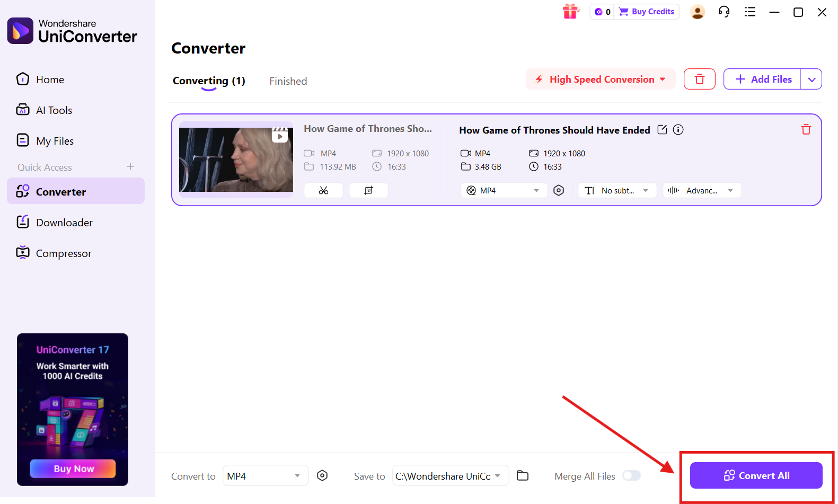Click the UniConverter logo icon

[x=20, y=31]
